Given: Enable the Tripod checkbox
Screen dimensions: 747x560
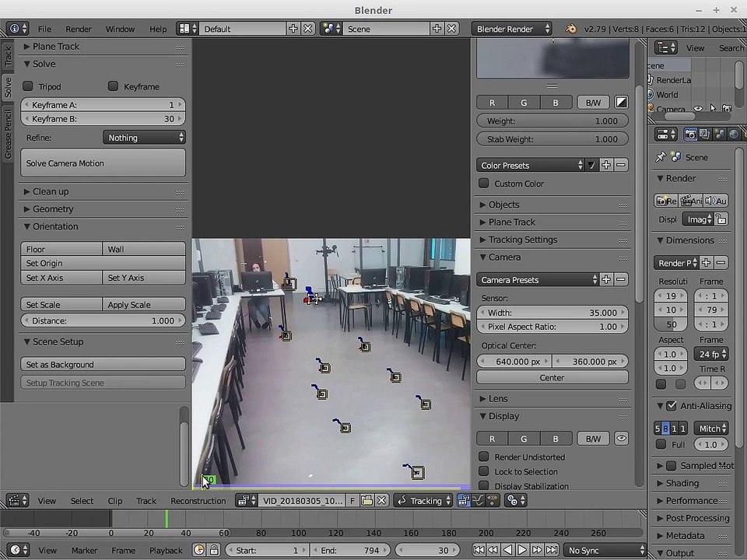Looking at the screenshot, I should (x=28, y=86).
